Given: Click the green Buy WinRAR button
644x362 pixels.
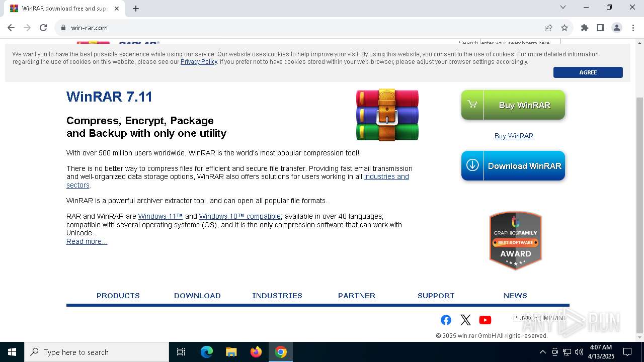Looking at the screenshot, I should point(513,105).
